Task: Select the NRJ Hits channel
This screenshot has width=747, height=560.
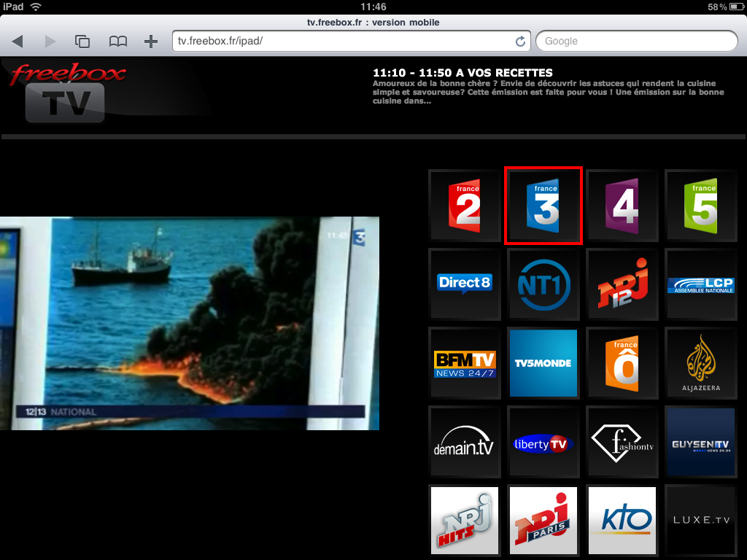Action: (465, 521)
